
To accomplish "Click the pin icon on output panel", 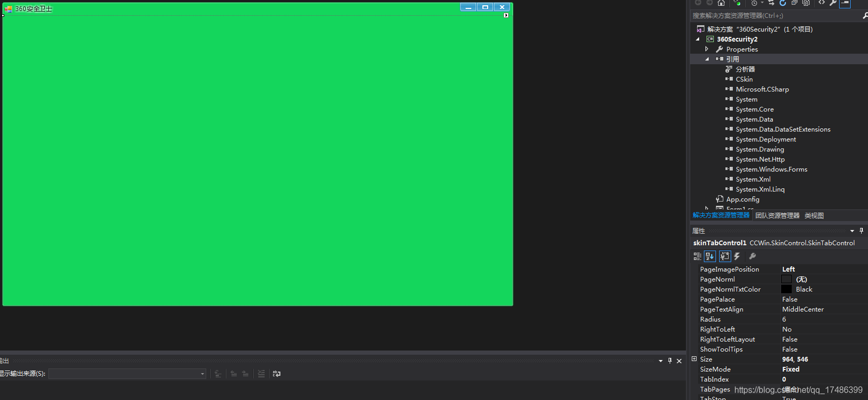I will 670,361.
